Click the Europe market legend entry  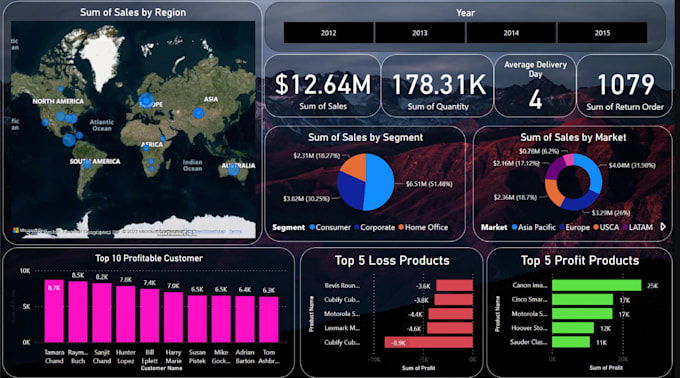pyautogui.click(x=574, y=227)
